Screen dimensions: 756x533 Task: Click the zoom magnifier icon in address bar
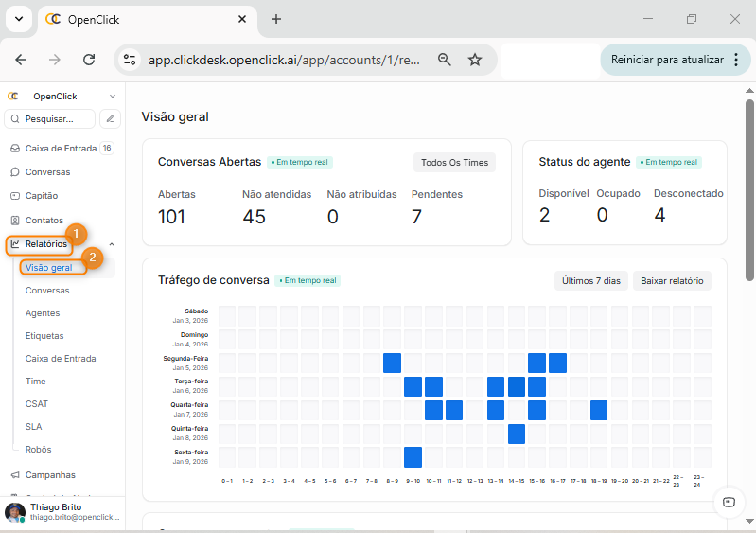coord(445,60)
